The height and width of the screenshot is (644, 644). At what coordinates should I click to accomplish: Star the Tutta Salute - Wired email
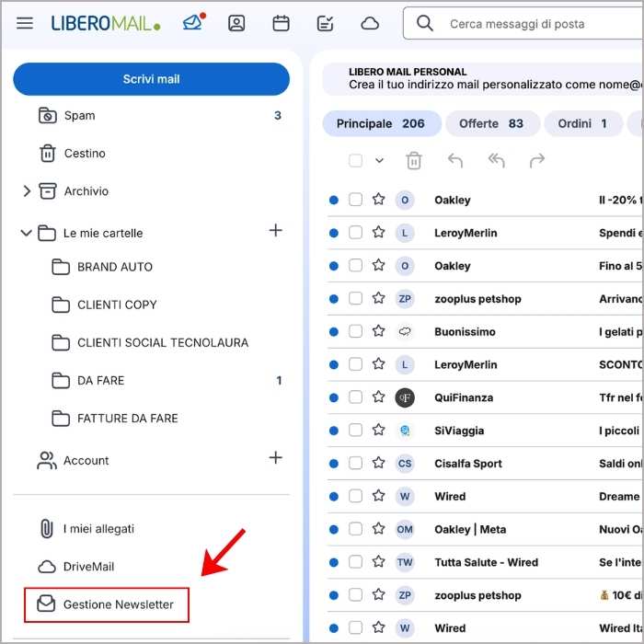tap(378, 561)
